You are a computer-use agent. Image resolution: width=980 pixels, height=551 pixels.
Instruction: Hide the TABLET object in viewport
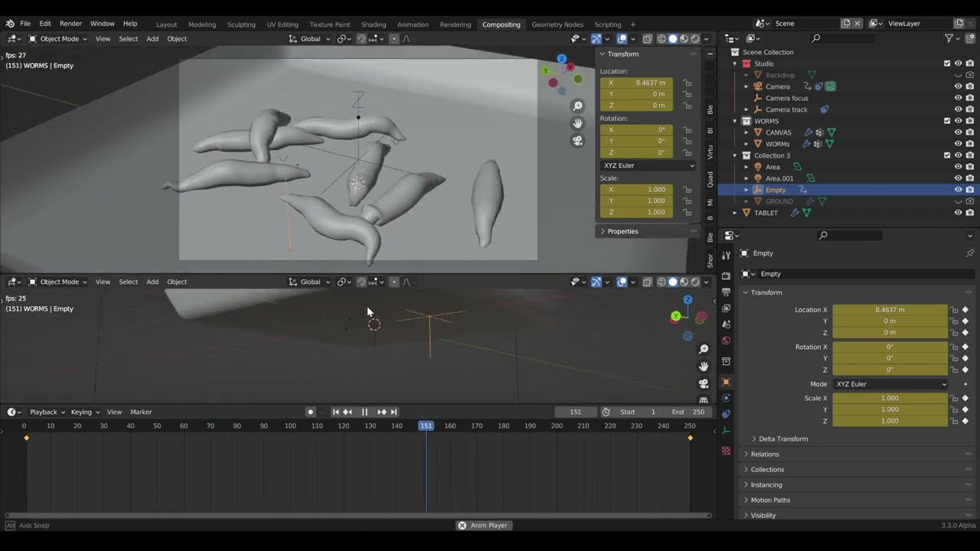click(958, 213)
